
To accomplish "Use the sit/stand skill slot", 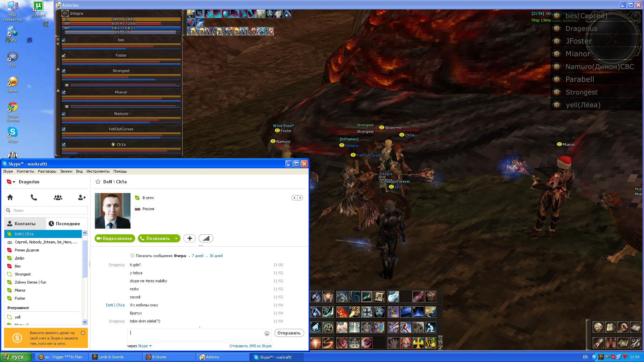I will point(431,327).
